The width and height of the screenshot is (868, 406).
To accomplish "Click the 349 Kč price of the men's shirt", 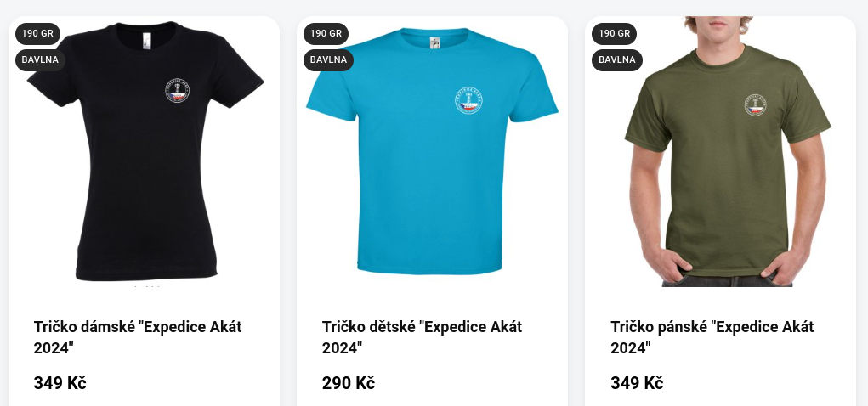I will click(x=637, y=383).
